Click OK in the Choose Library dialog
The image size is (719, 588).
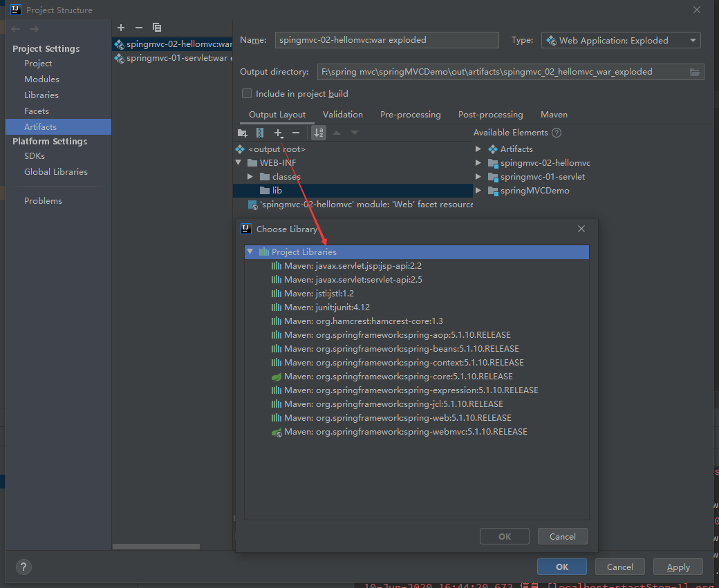click(505, 536)
